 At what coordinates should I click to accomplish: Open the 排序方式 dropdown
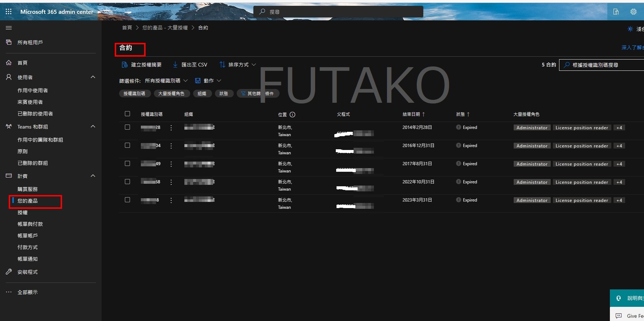tap(238, 65)
